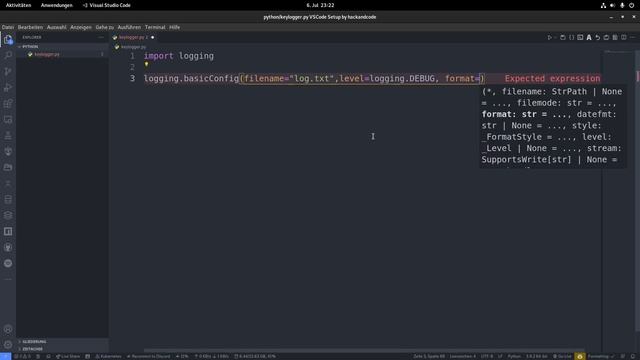This screenshot has width=640, height=360.
Task: Click the "log.txt" string in line 3
Action: coord(311,78)
